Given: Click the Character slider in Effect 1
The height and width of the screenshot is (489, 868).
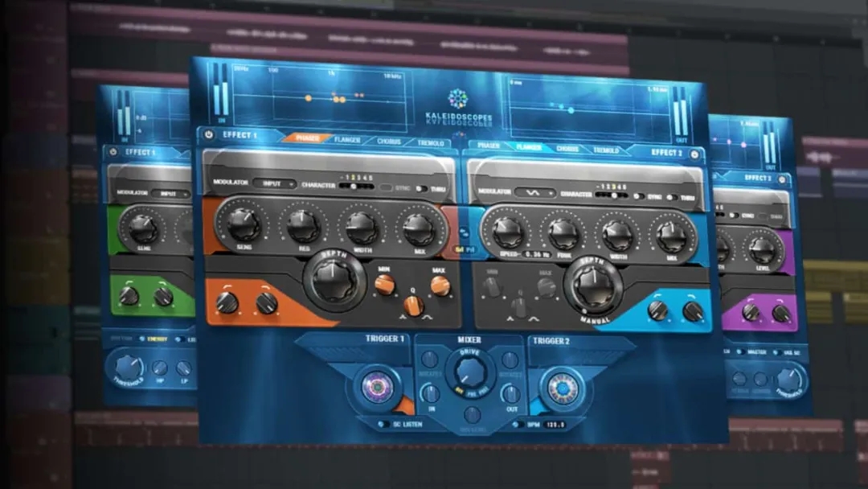Looking at the screenshot, I should tap(356, 187).
